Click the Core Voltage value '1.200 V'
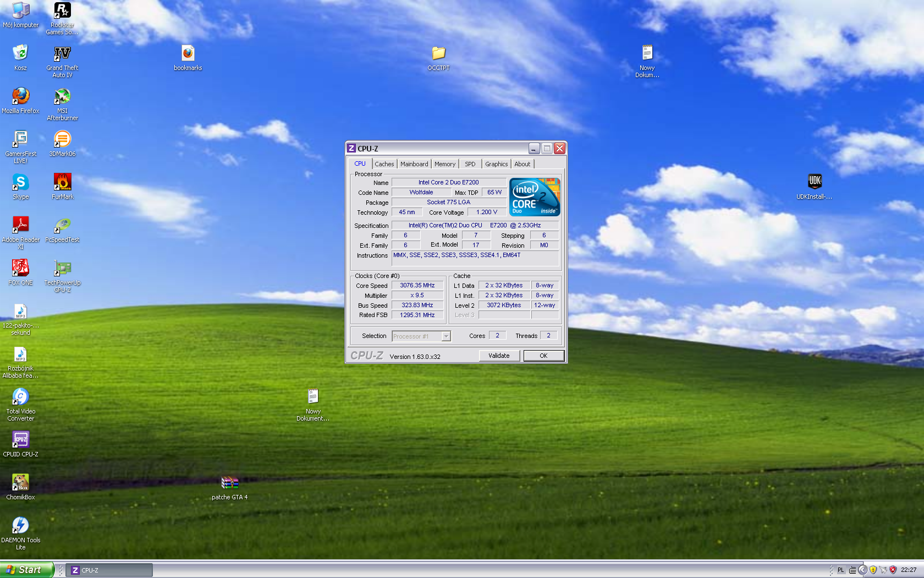This screenshot has width=924, height=578. coord(487,212)
